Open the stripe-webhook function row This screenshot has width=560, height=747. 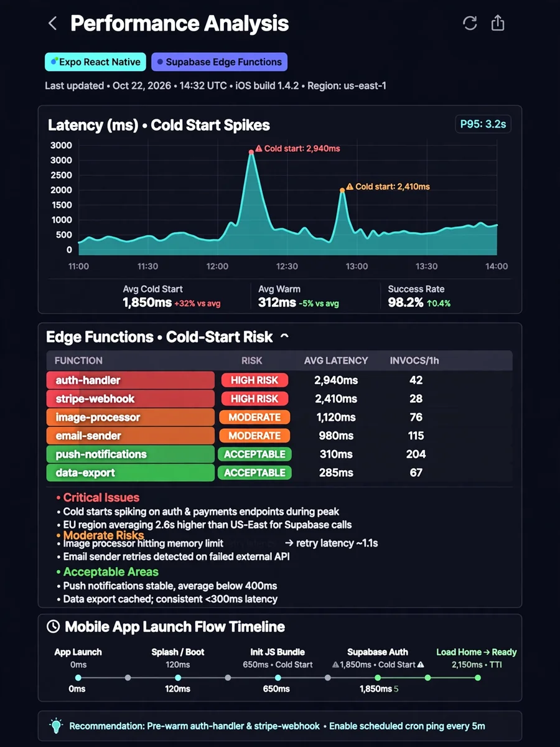tap(279, 399)
